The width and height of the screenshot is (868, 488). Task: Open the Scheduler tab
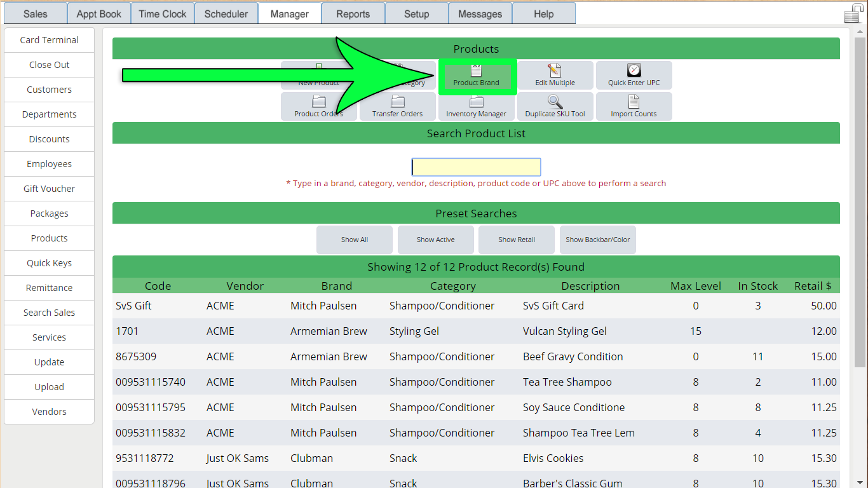[x=226, y=13]
